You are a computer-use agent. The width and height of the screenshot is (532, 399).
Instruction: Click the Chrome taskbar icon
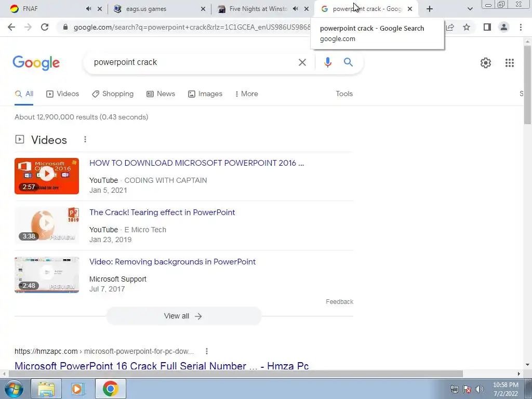point(110,389)
